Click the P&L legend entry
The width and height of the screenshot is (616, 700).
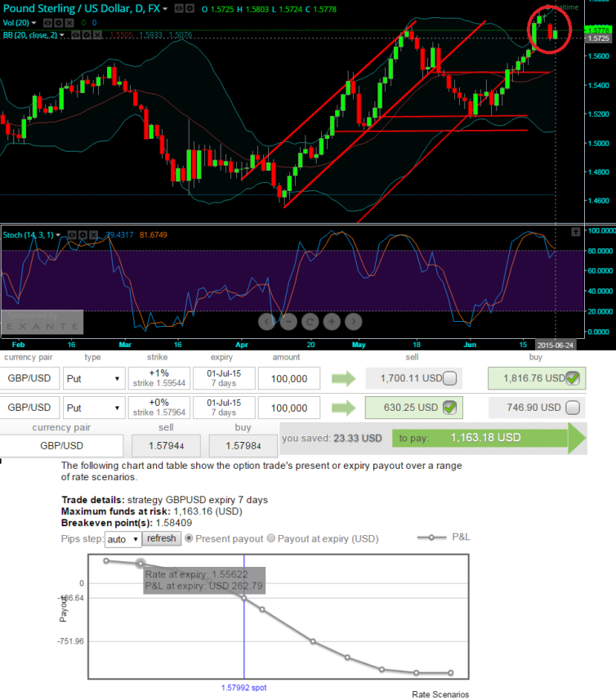click(444, 537)
